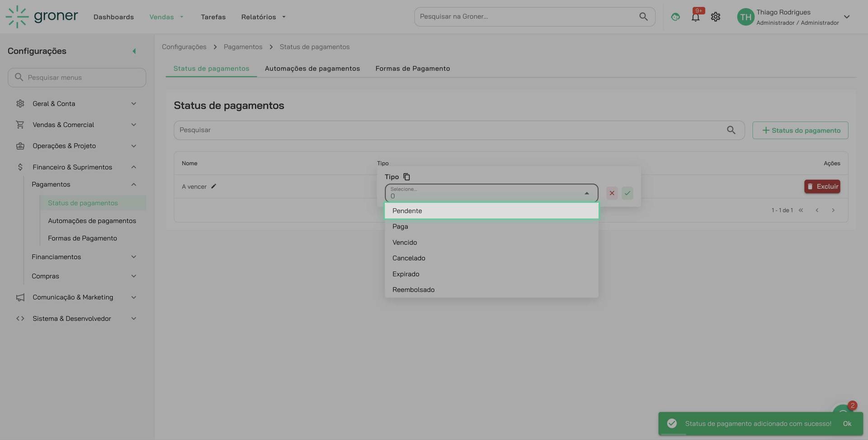Image resolution: width=868 pixels, height=440 pixels.
Task: Cancel editing with the red X icon
Action: click(612, 193)
